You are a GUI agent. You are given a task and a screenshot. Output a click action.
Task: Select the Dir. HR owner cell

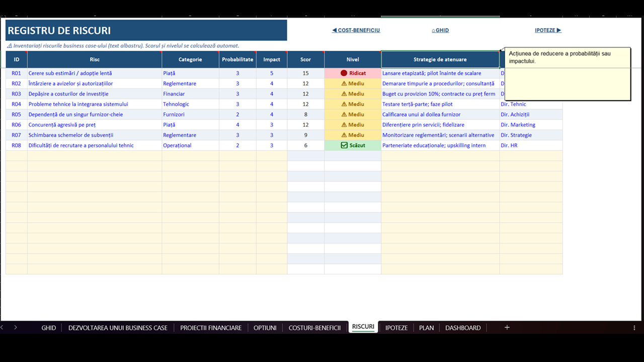(531, 145)
